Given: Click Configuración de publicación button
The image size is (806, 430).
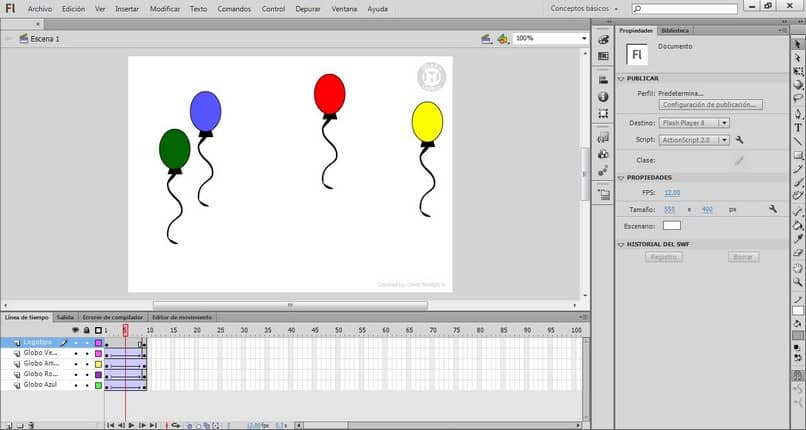Looking at the screenshot, I should pos(711,105).
